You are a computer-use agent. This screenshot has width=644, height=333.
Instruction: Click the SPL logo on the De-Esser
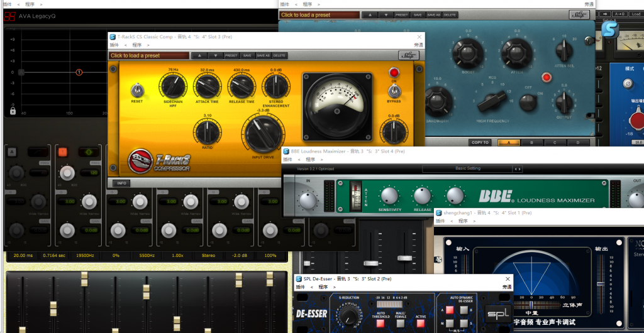coord(498,315)
